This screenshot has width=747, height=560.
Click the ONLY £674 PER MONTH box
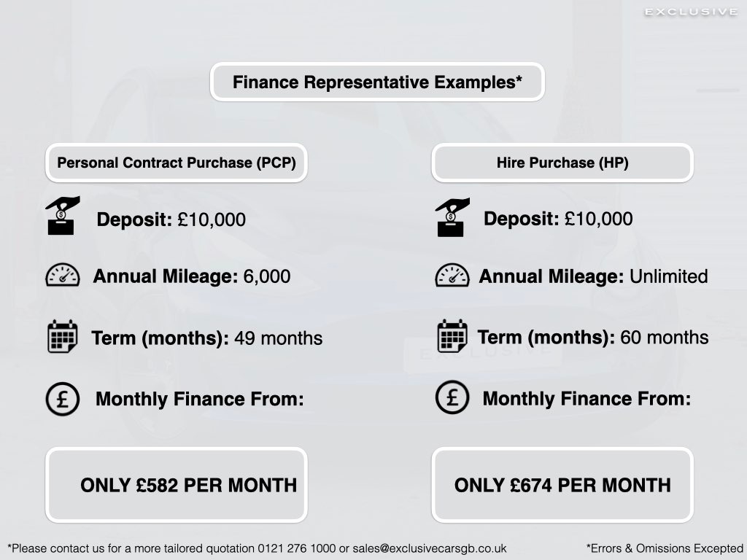point(562,485)
